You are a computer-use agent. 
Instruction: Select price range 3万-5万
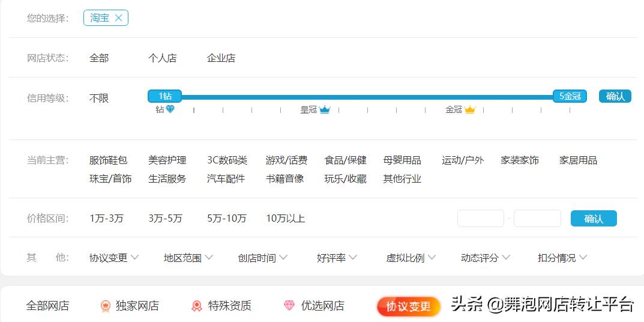[165, 218]
